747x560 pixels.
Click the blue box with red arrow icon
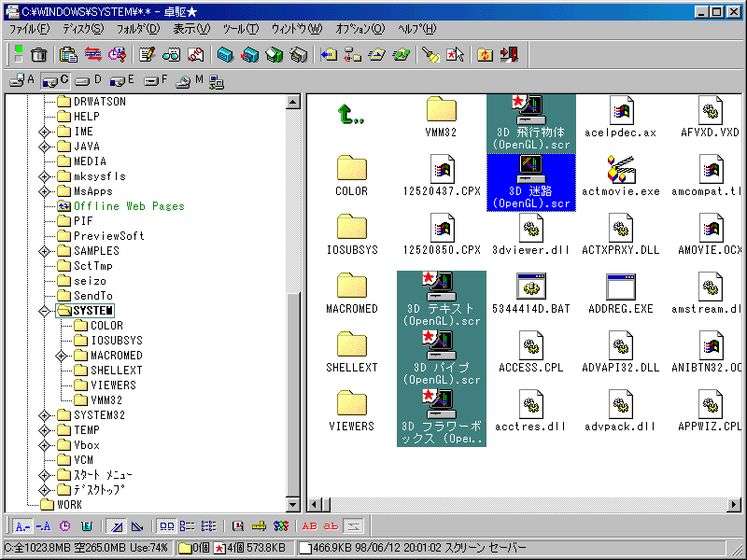click(249, 55)
